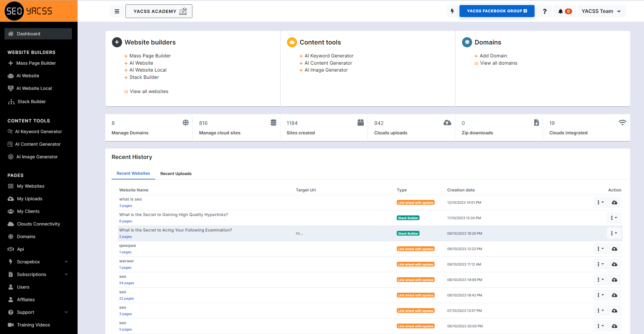This screenshot has width=644, height=334.
Task: Open the lightning bolt quick actions
Action: (x=452, y=11)
